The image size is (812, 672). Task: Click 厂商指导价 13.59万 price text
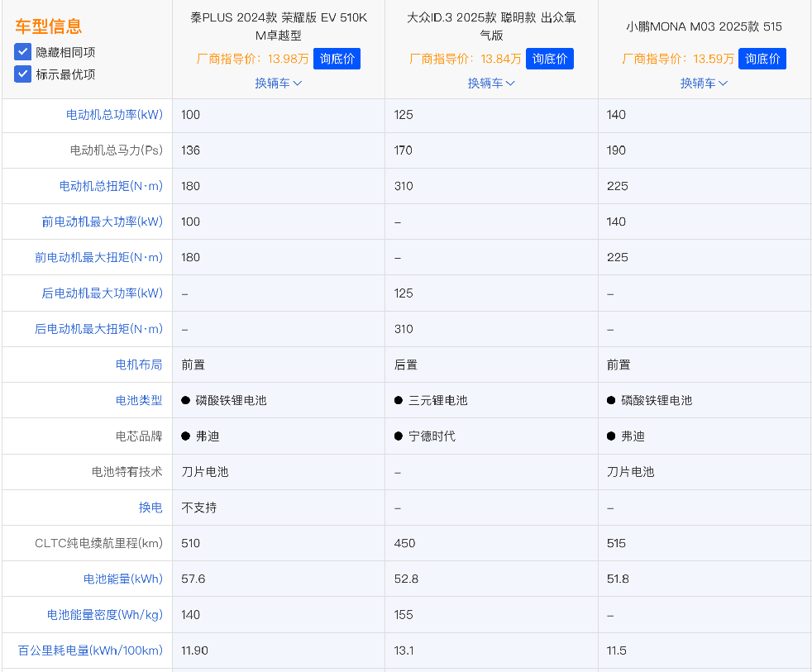(x=678, y=59)
